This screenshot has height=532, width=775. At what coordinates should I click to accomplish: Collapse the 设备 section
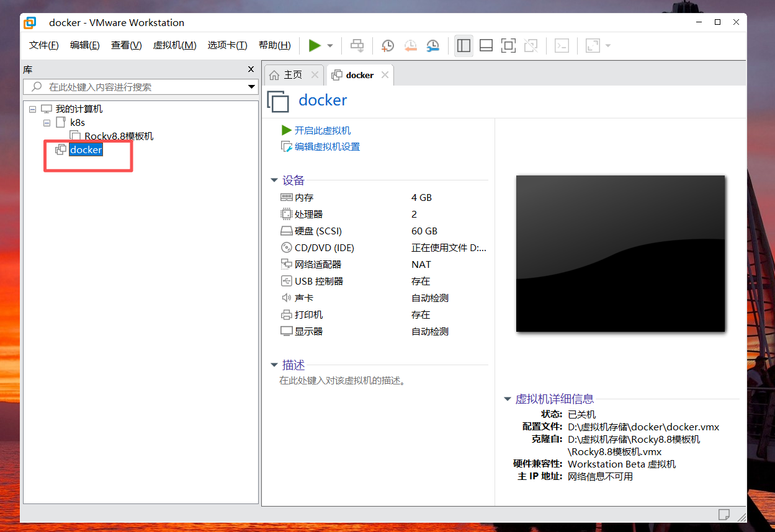(x=274, y=180)
